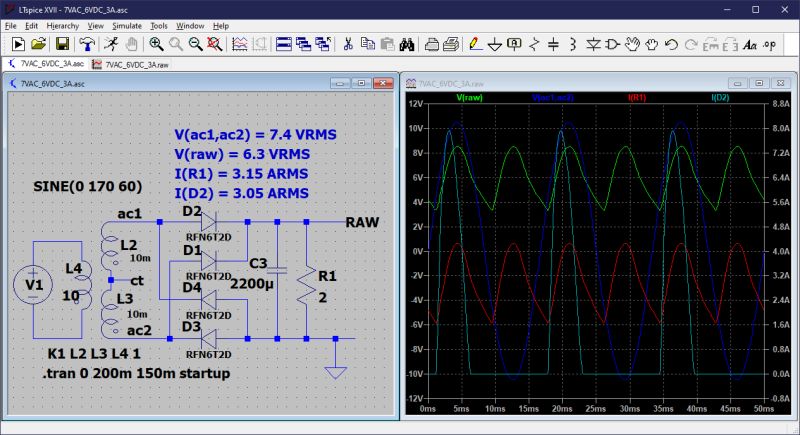Click the D2 diode symbol

(208, 222)
